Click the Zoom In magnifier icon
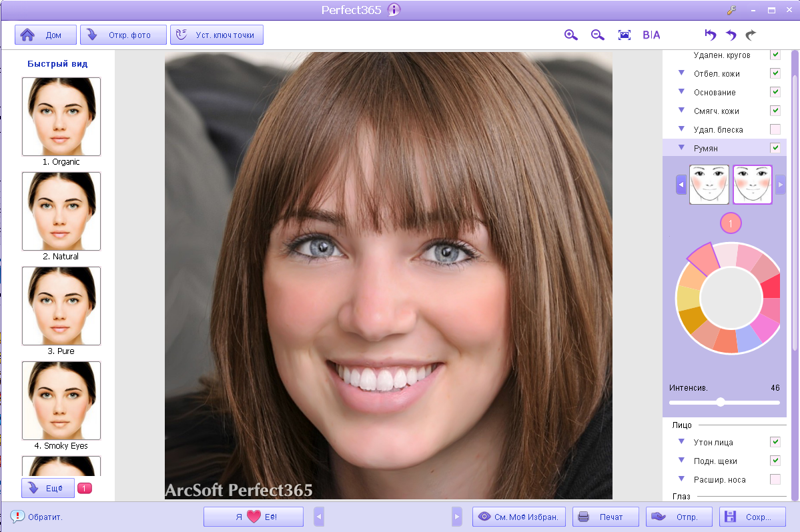The image size is (800, 532). [571, 35]
